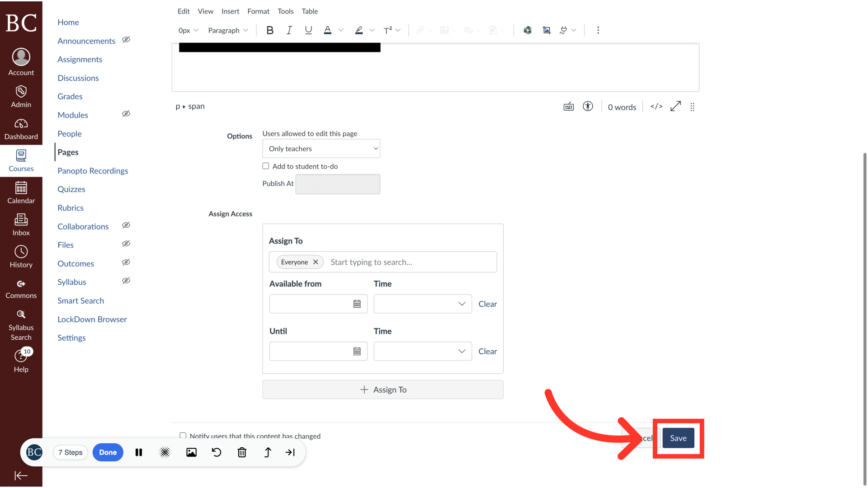Enable the Notify users that content changed checkbox
Viewport: 868px width, 488px height.
click(183, 436)
